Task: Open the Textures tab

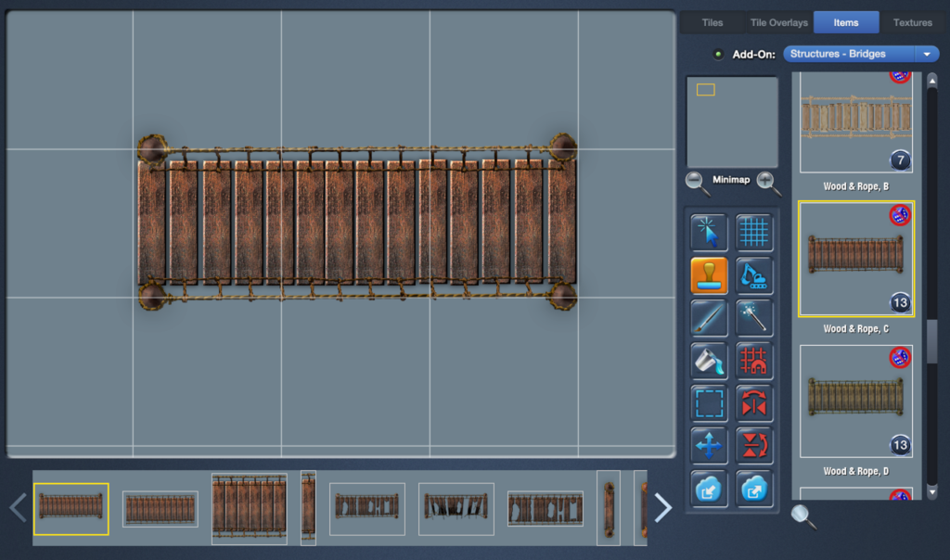Action: tap(913, 22)
